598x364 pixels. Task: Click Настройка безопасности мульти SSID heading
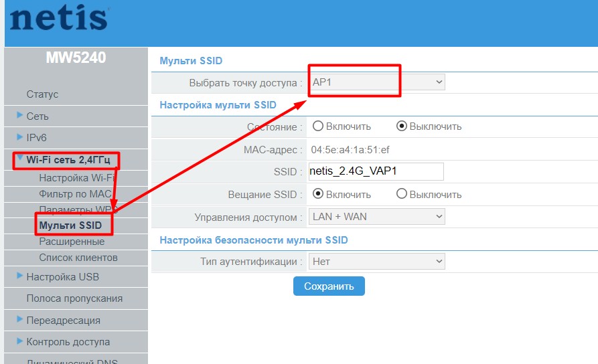pyautogui.click(x=254, y=240)
